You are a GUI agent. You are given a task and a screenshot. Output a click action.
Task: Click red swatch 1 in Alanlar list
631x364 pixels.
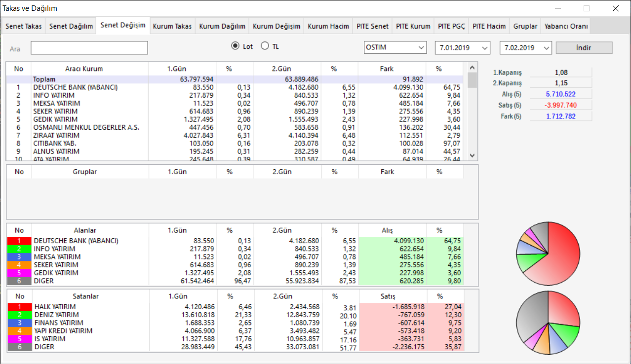[x=19, y=241]
